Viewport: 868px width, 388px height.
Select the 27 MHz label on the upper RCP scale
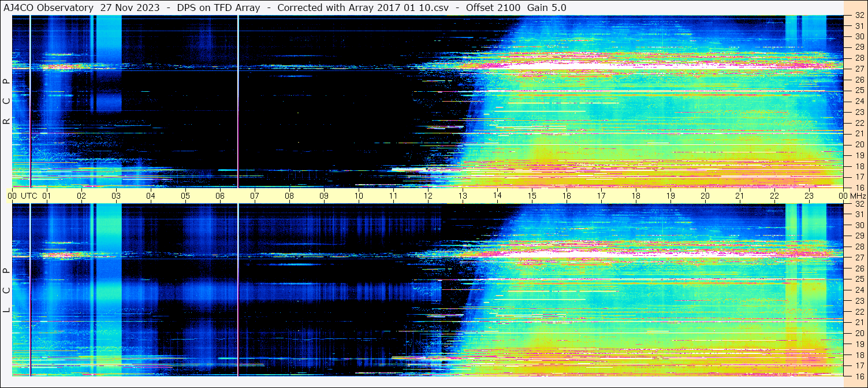pyautogui.click(x=859, y=69)
